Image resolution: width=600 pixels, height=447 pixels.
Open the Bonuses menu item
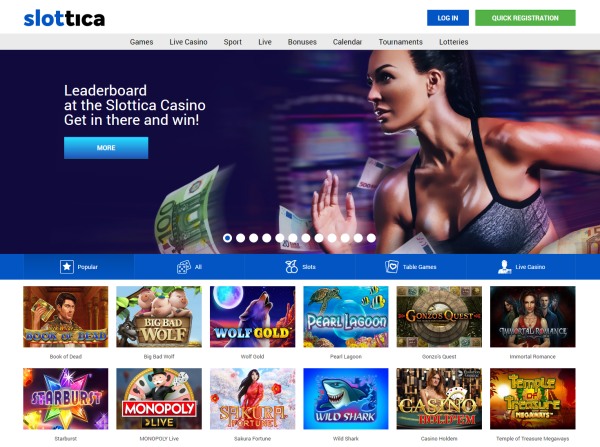point(302,42)
